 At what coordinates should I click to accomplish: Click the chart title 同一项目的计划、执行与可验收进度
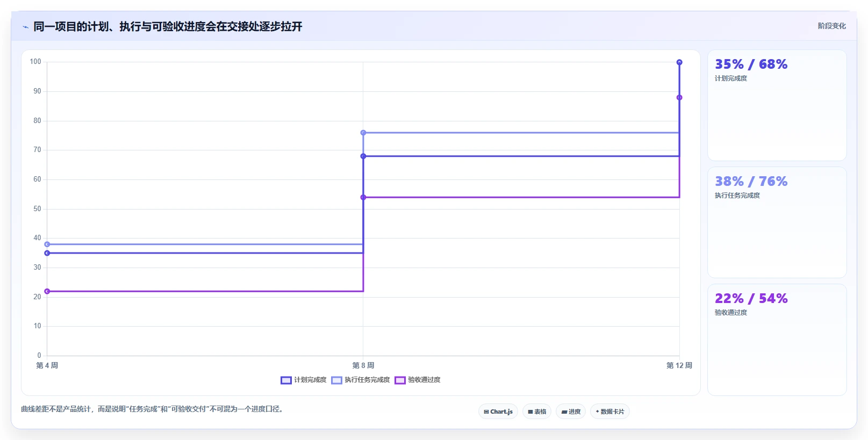coord(168,26)
